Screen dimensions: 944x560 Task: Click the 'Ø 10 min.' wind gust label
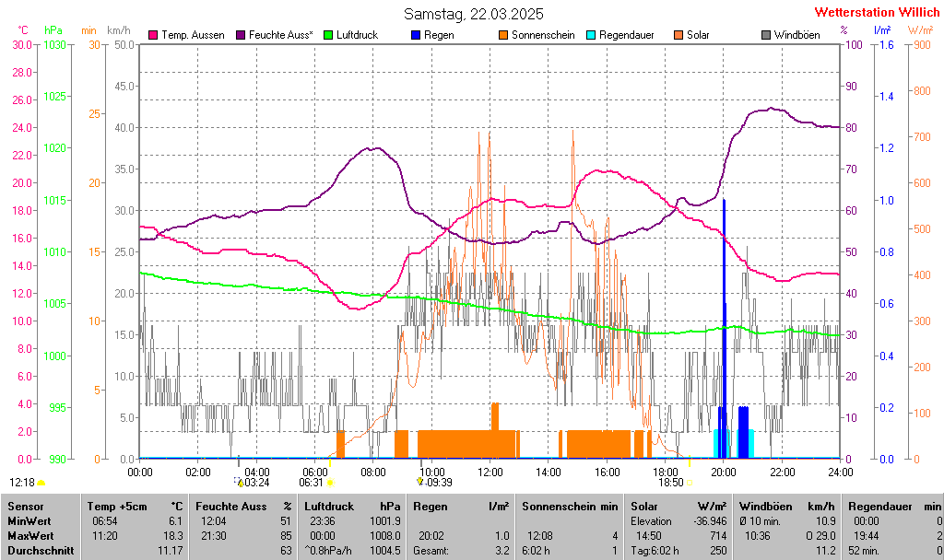(761, 521)
